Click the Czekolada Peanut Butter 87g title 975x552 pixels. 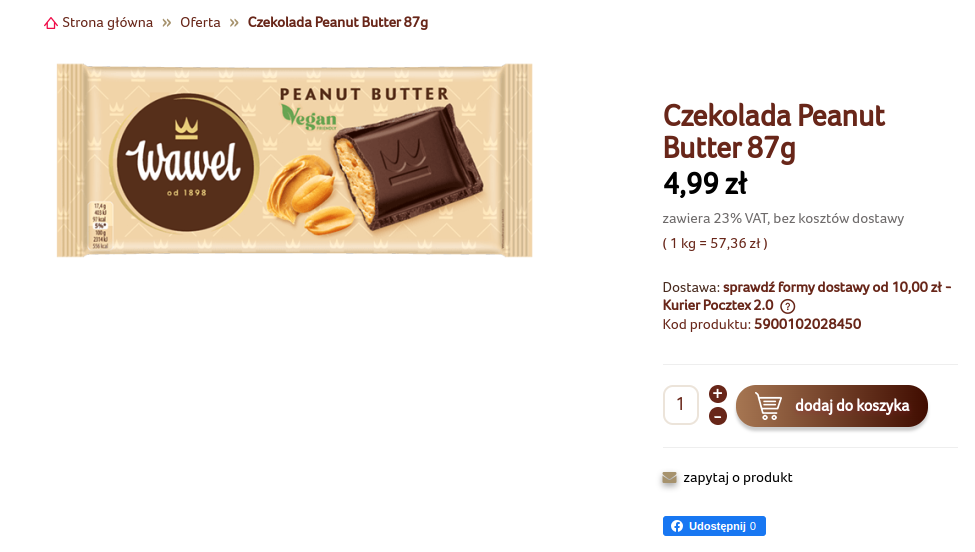774,131
